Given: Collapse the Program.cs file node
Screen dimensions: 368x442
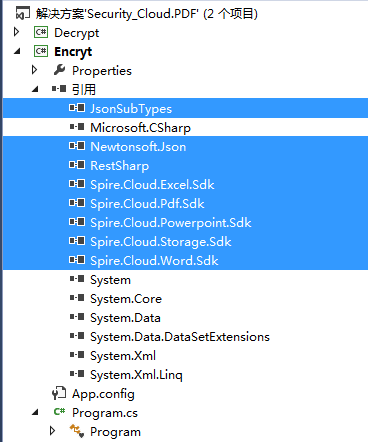Looking at the screenshot, I should [35, 413].
